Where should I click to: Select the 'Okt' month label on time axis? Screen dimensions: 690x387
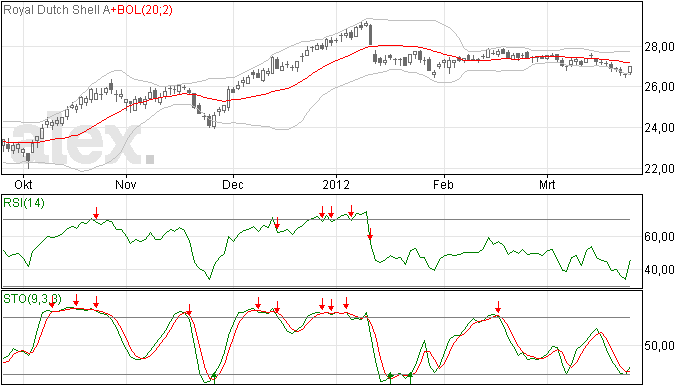point(23,184)
